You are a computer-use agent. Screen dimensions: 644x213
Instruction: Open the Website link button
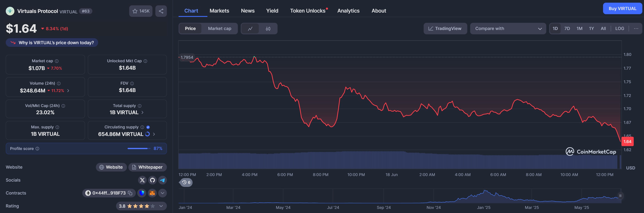point(111,167)
